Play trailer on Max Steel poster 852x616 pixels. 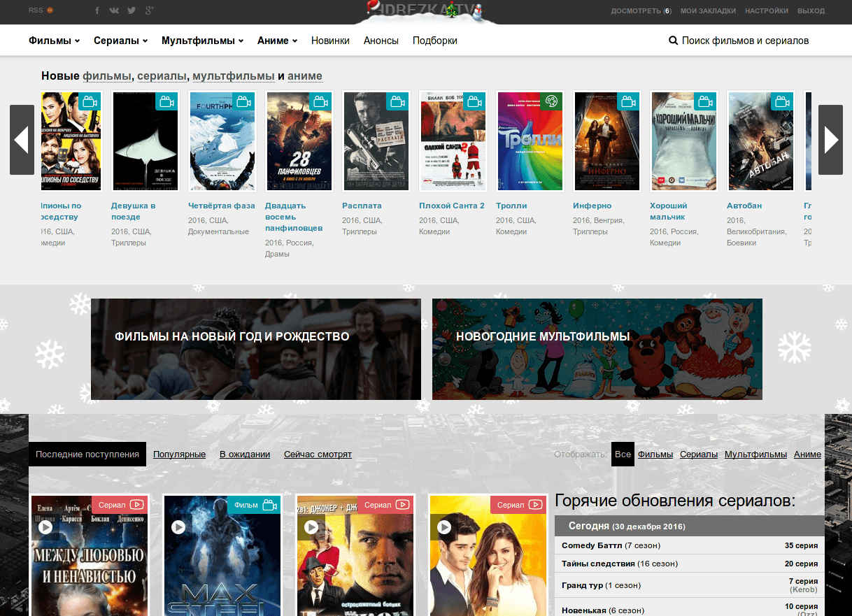click(x=178, y=527)
